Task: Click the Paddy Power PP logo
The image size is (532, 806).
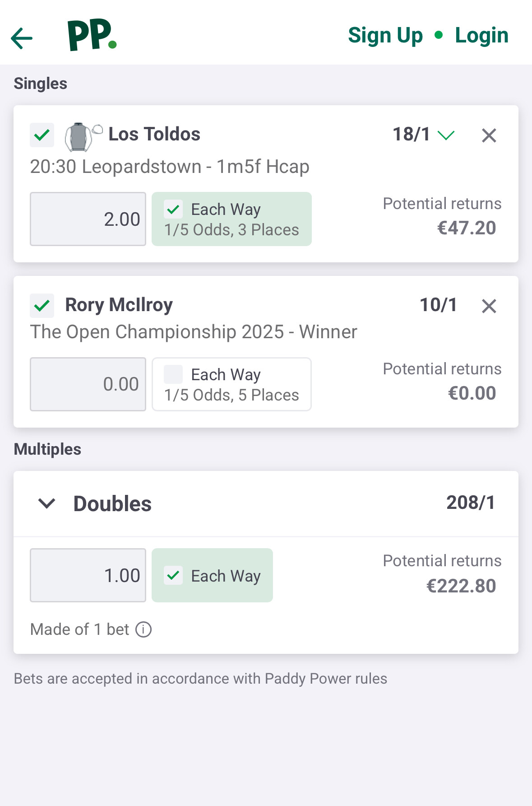Action: (x=92, y=35)
